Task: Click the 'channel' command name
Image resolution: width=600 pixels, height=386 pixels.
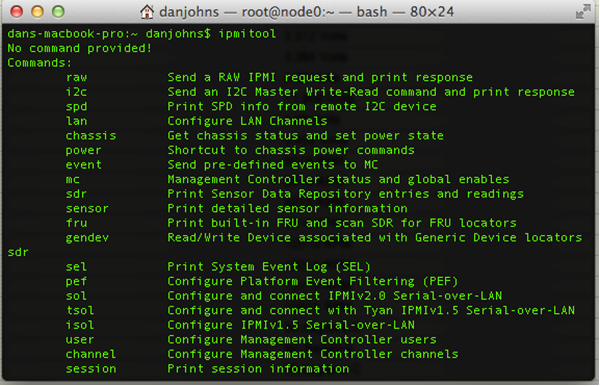Action: [91, 354]
